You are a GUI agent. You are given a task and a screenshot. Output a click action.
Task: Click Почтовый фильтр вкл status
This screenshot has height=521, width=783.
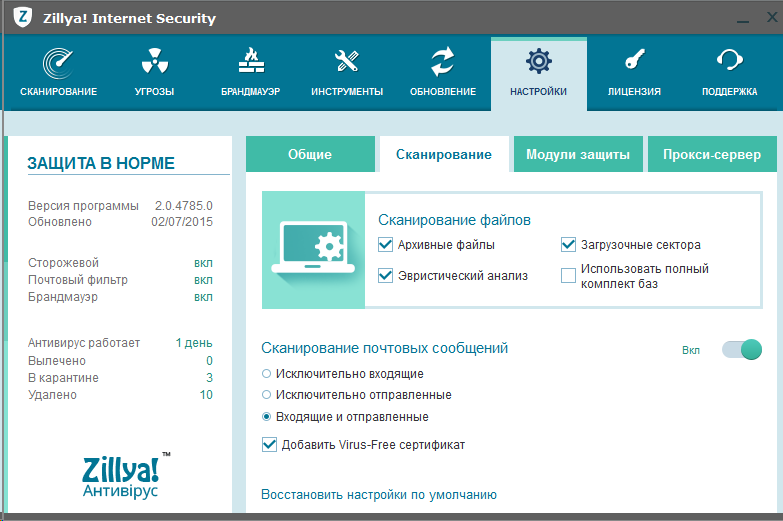click(203, 280)
